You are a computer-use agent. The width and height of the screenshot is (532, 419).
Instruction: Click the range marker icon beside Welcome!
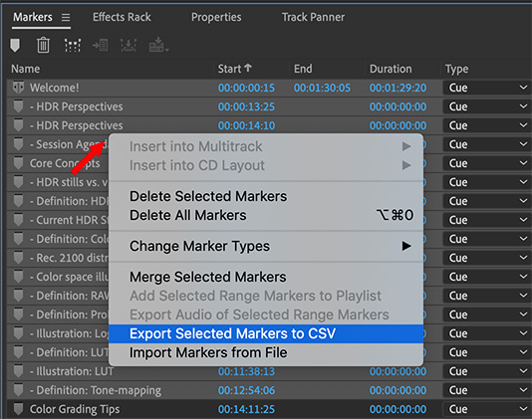[18, 88]
